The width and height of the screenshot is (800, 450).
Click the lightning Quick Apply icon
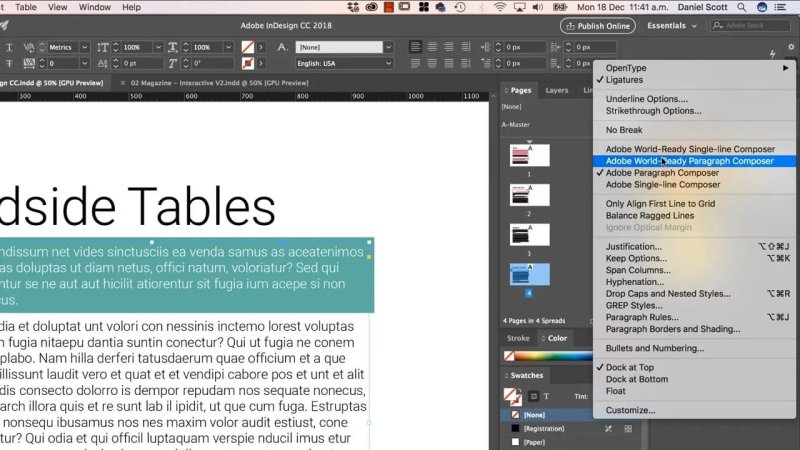coord(772,54)
